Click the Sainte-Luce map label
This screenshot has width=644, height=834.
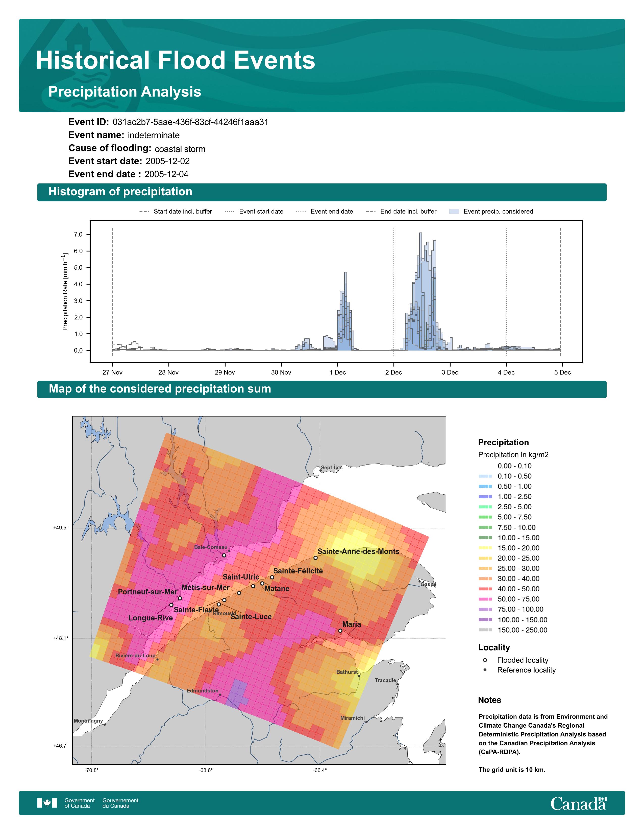coord(251,617)
